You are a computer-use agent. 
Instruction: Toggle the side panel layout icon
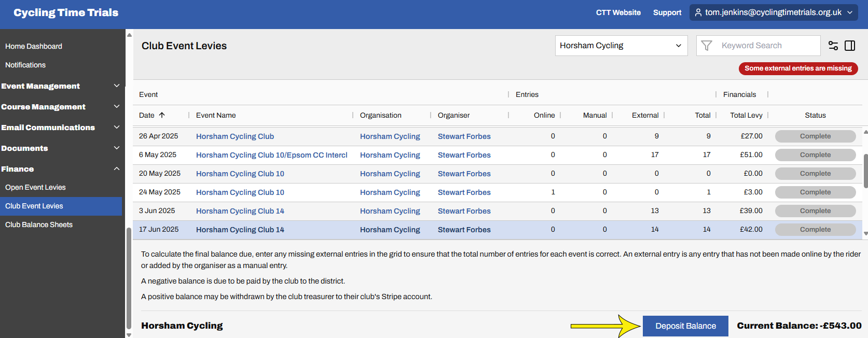click(850, 46)
